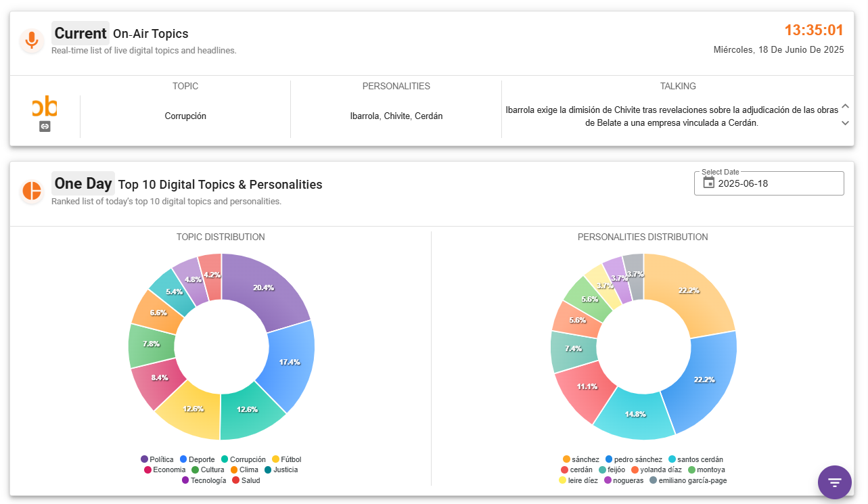Toggle santos cerdán in personalities legend
Image resolution: width=868 pixels, height=504 pixels.
tap(701, 459)
